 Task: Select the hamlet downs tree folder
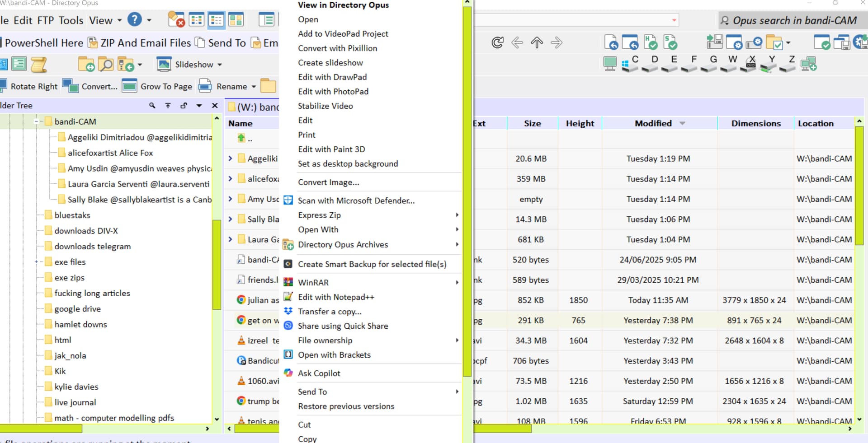(80, 324)
